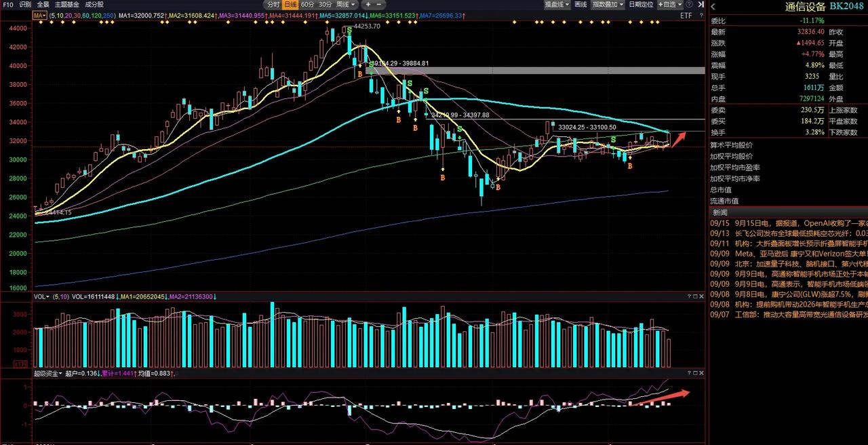Click the 通信设备 sector title

pos(805,7)
